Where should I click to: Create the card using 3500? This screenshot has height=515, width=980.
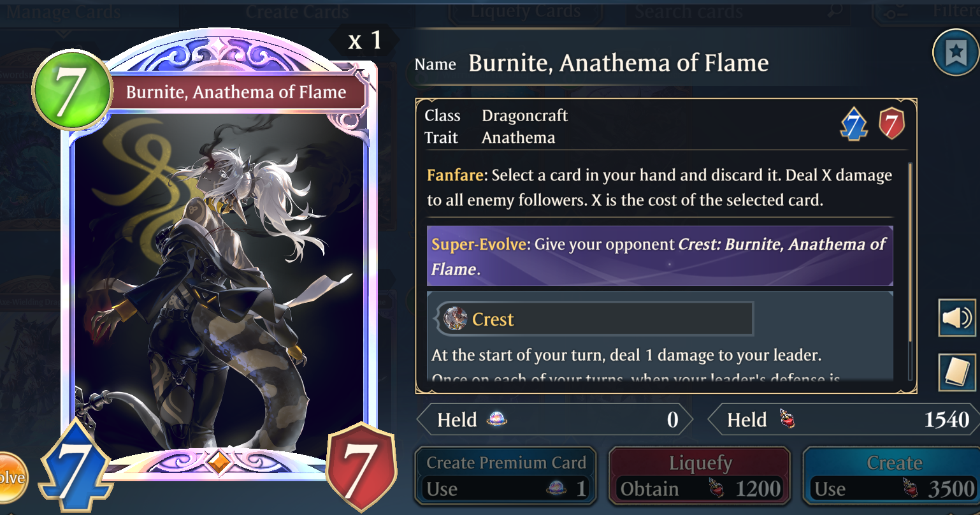click(x=891, y=477)
